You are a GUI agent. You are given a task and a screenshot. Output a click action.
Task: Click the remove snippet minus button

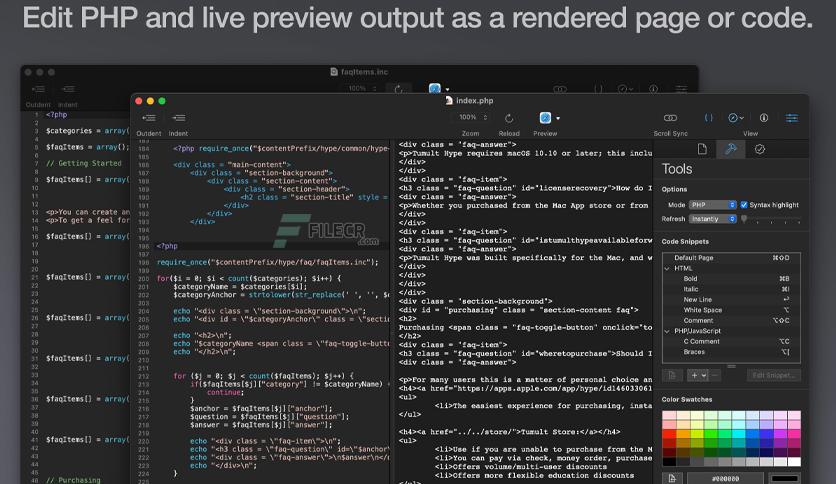[x=715, y=375]
